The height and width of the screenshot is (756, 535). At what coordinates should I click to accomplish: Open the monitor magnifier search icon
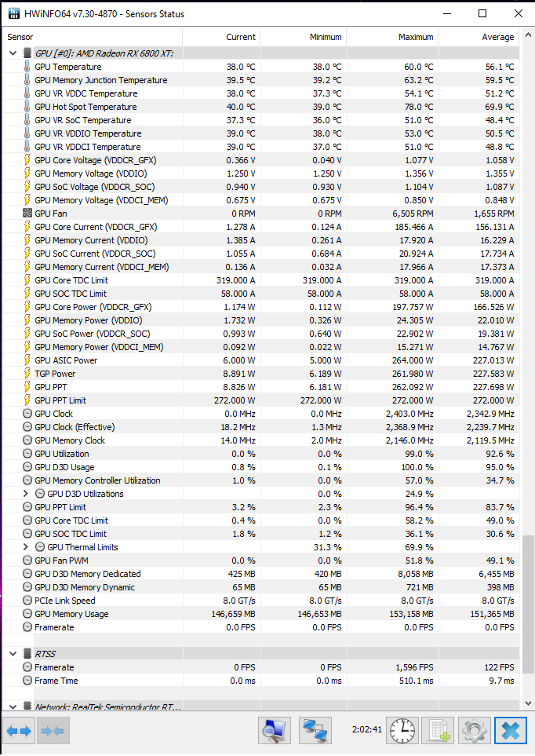pos(275,731)
